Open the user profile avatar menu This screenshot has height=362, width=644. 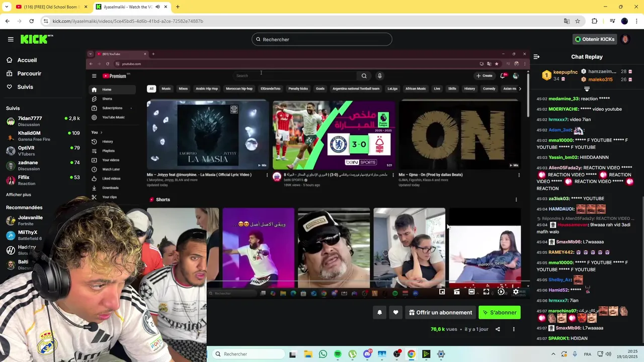coord(625,39)
